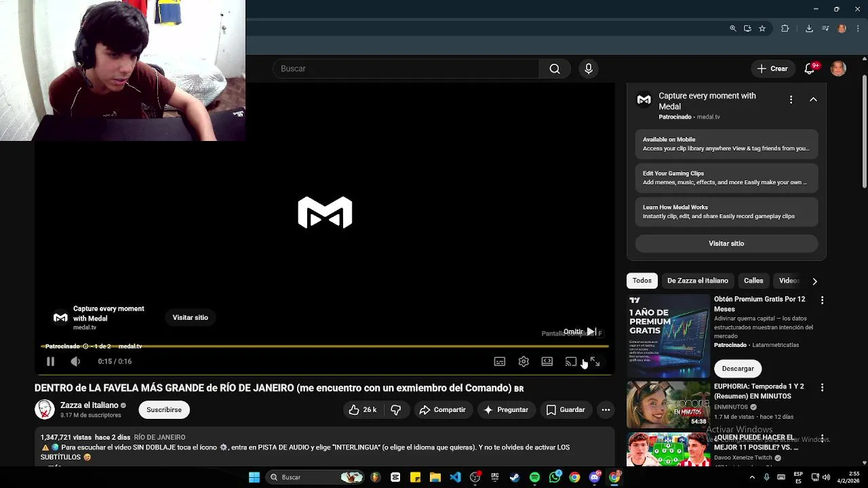
Task: Collapse the Medal ad panel with the chevron
Action: (813, 100)
